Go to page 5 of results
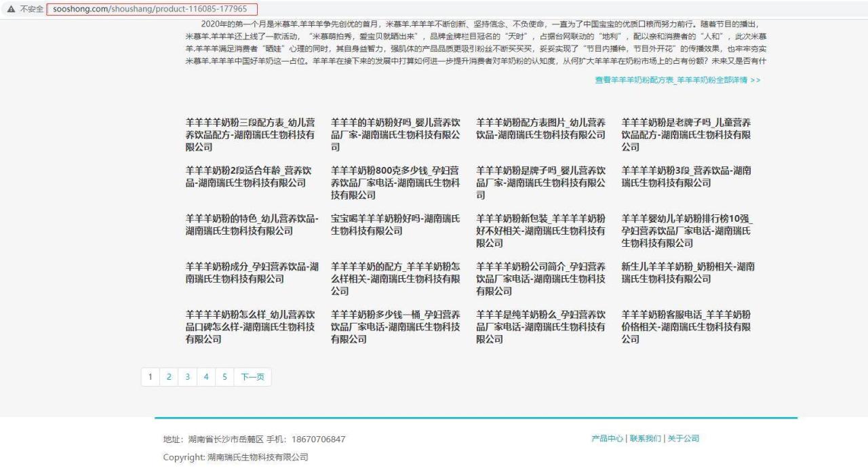Image resolution: width=868 pixels, height=468 pixels. pyautogui.click(x=224, y=376)
